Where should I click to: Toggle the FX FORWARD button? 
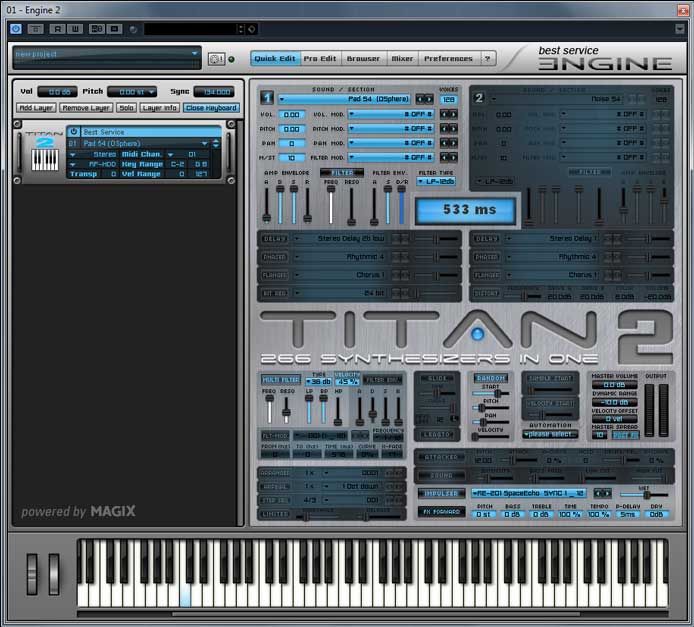tap(441, 512)
